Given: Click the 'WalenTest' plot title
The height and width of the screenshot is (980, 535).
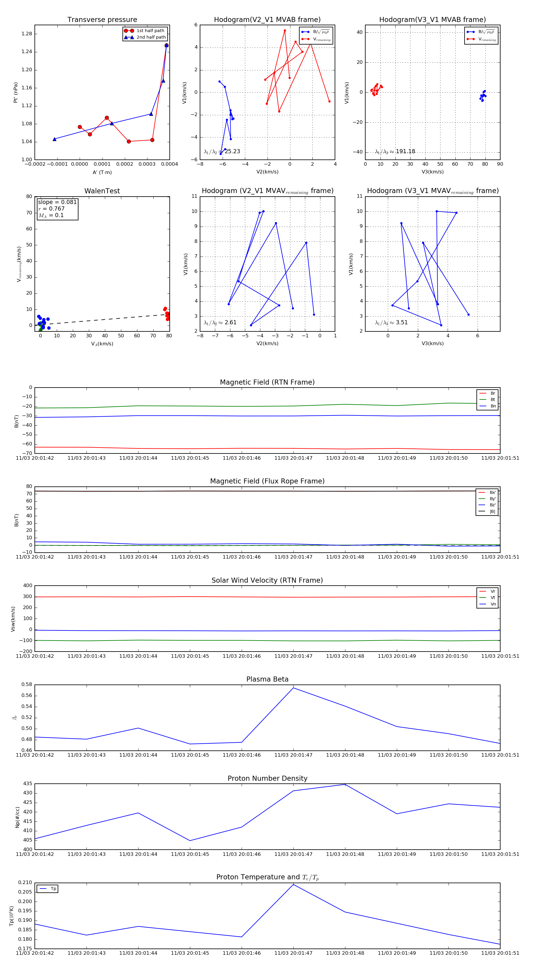Looking at the screenshot, I should point(102,191).
